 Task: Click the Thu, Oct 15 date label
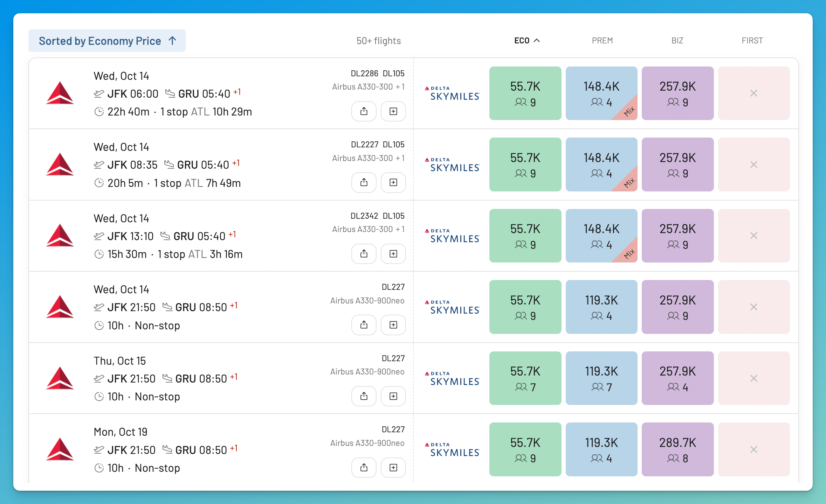(x=119, y=361)
